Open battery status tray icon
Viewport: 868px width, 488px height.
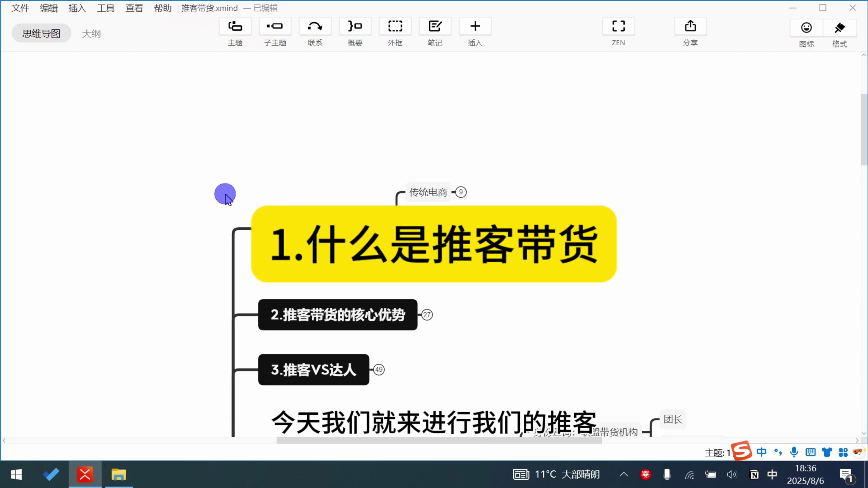click(x=711, y=474)
